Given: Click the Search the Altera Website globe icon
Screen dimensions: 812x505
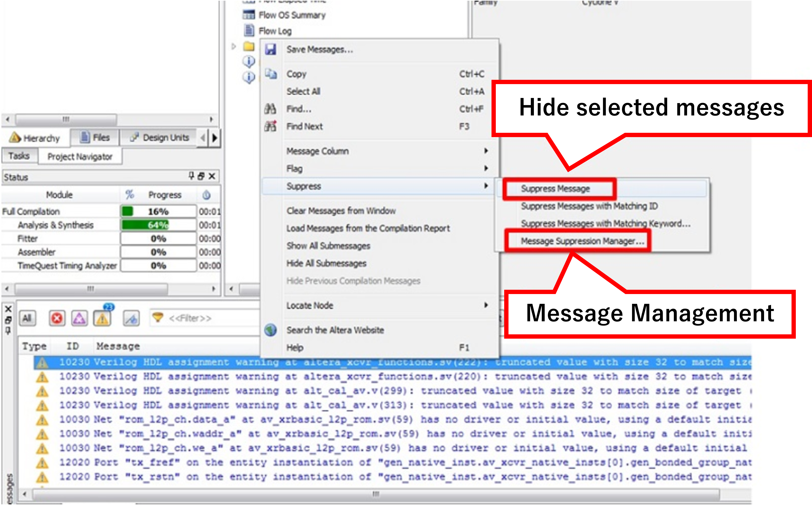Looking at the screenshot, I should (271, 330).
